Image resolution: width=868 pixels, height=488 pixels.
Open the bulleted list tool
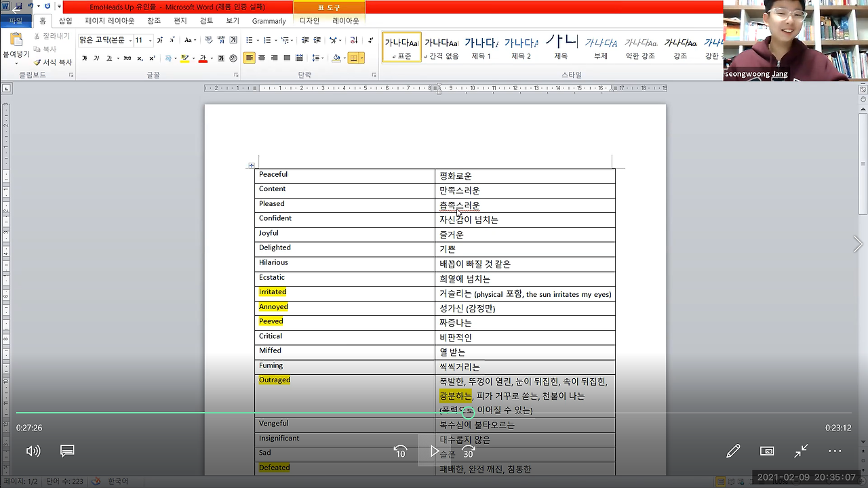(250, 40)
